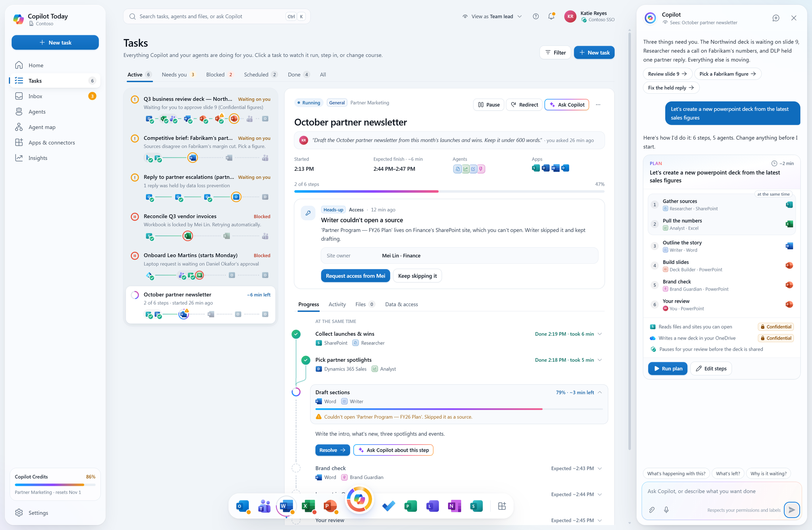Image resolution: width=812 pixels, height=530 pixels.
Task: Send the Copilot message
Action: [x=792, y=510]
